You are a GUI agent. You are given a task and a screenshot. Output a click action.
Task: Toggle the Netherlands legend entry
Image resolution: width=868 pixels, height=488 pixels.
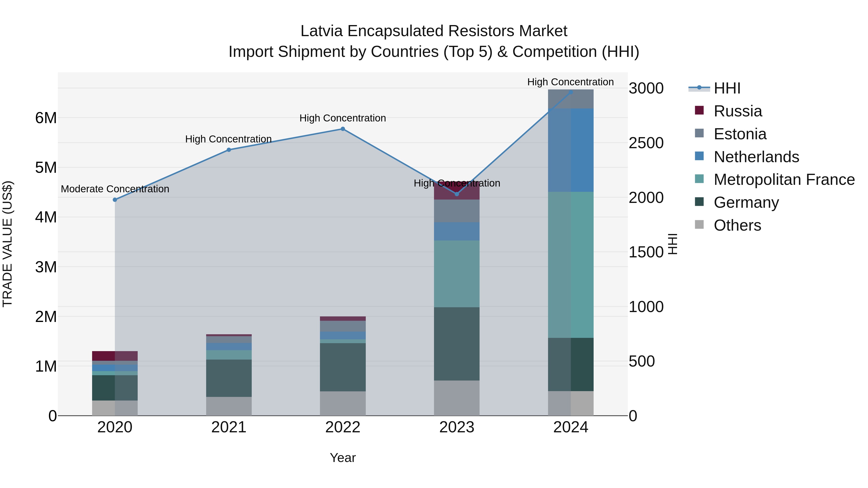pyautogui.click(x=747, y=157)
